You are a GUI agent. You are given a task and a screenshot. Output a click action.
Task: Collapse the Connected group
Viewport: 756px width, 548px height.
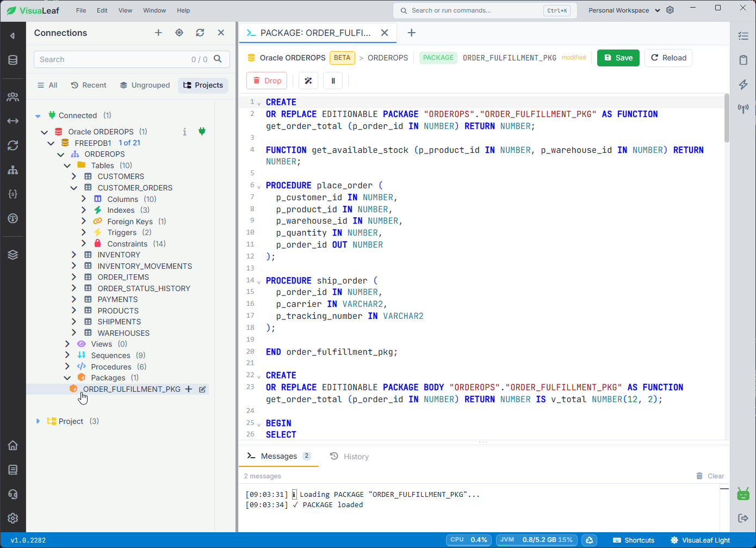point(38,116)
